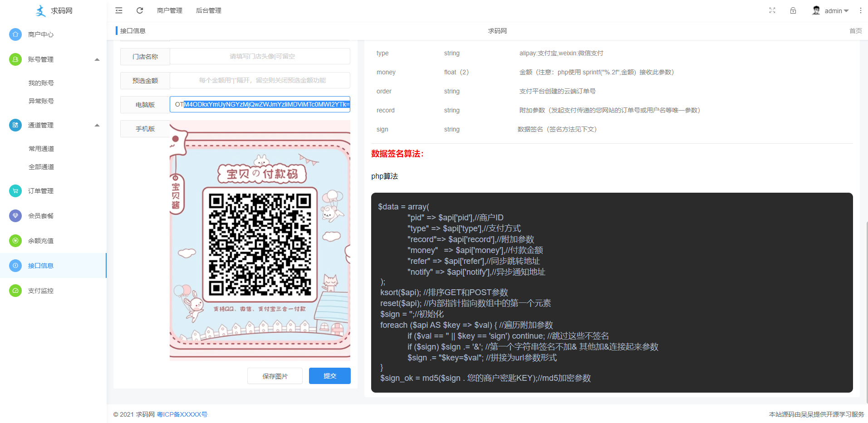This screenshot has width=868, height=423.
Task: Click the 订单管理 cart icon
Action: coord(15,191)
